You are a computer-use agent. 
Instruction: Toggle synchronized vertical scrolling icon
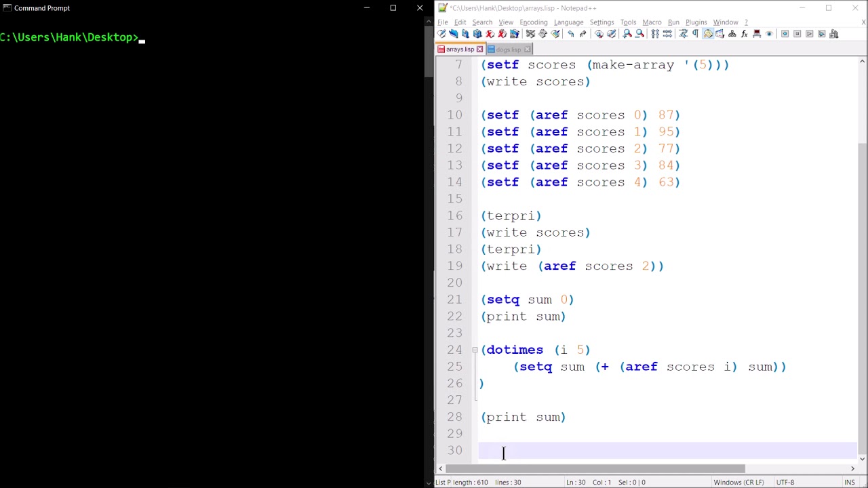click(655, 34)
